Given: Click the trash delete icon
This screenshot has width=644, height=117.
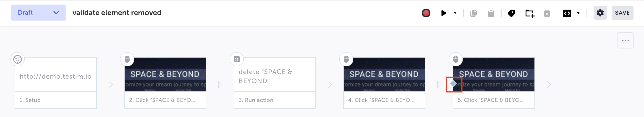Looking at the screenshot, I should pyautogui.click(x=547, y=13).
